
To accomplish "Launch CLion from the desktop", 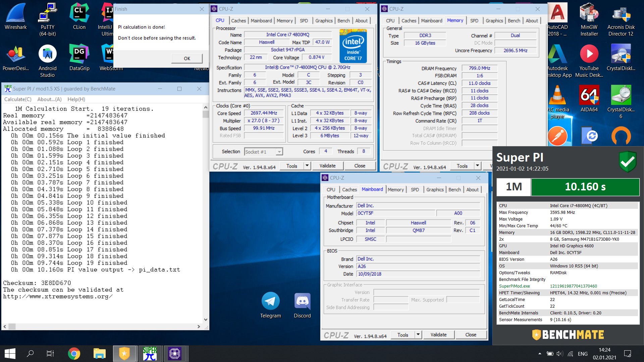I will pos(79,17).
